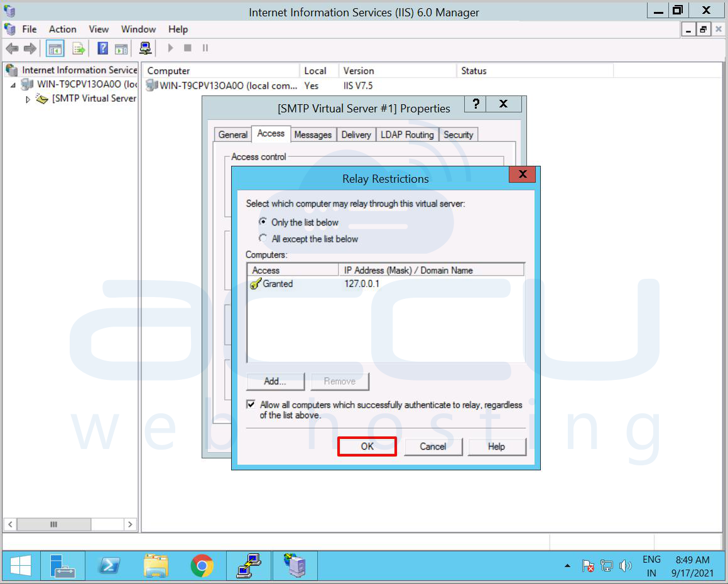The height and width of the screenshot is (584, 728).
Task: Open Google Chrome from taskbar
Action: click(202, 566)
